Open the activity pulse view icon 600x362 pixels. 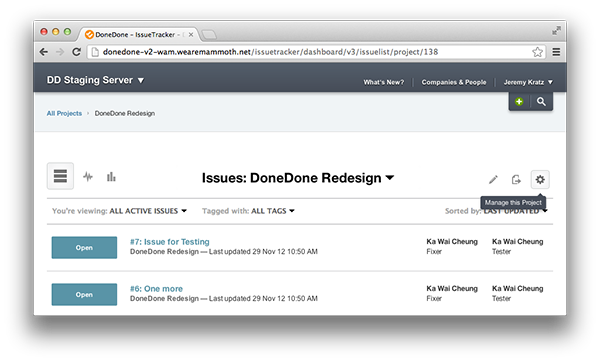pyautogui.click(x=88, y=176)
